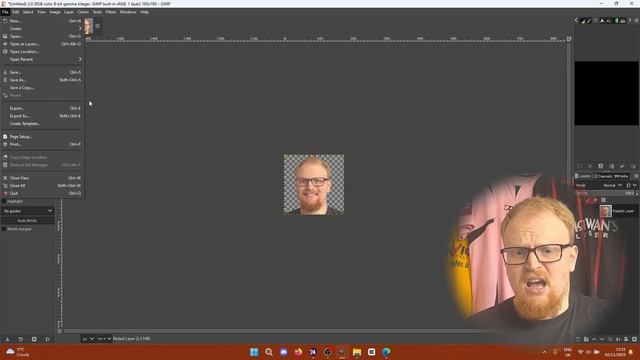Open the ruler unit dropdown

tap(88, 339)
